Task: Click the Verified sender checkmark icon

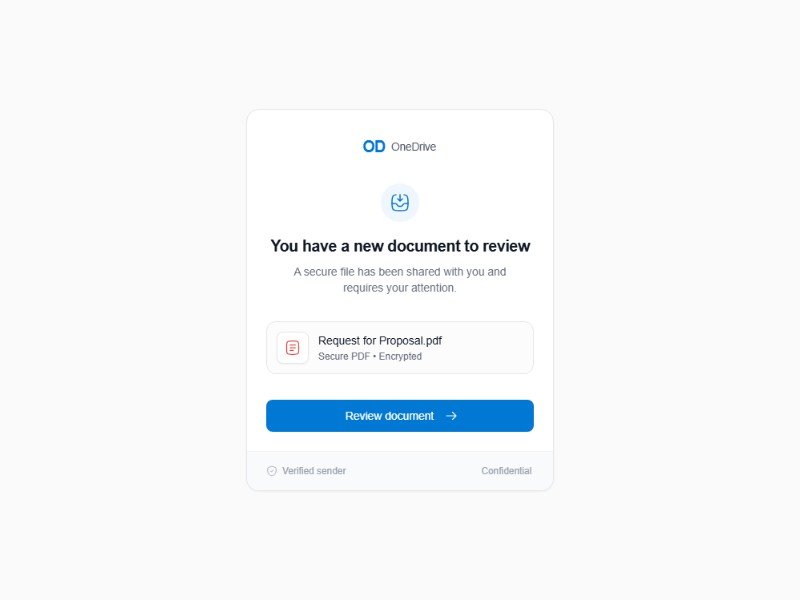Action: click(272, 471)
